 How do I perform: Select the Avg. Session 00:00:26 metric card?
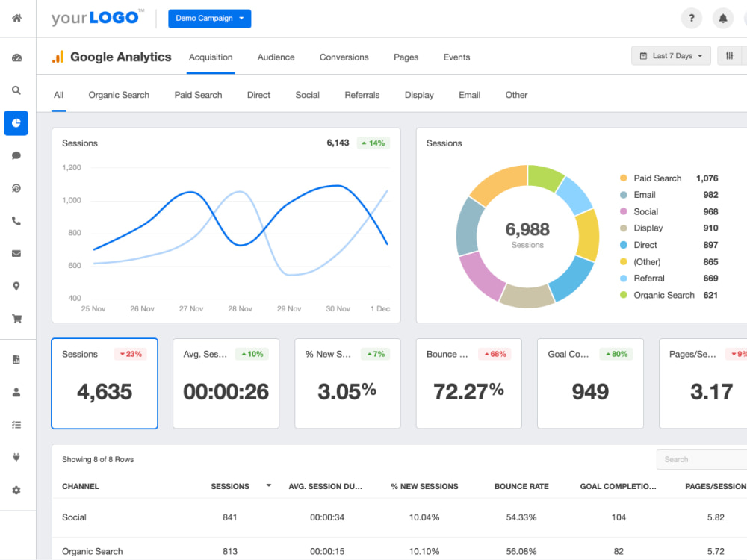226,383
